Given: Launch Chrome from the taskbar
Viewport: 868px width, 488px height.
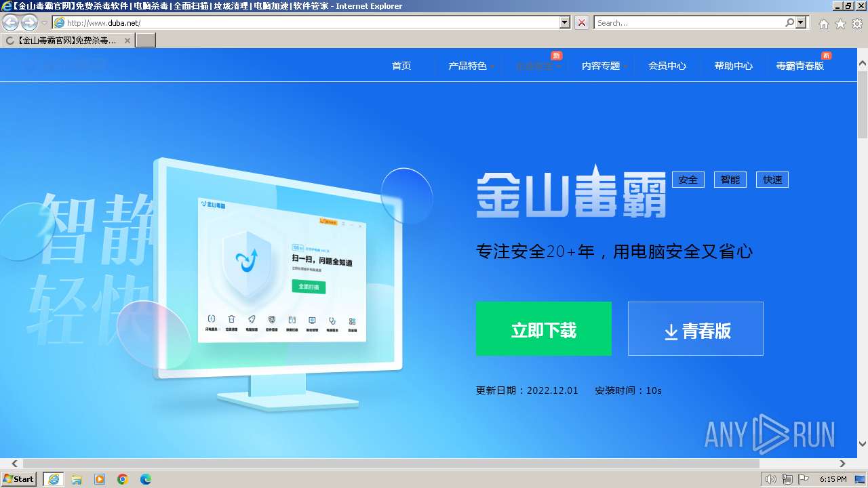Looking at the screenshot, I should point(123,479).
